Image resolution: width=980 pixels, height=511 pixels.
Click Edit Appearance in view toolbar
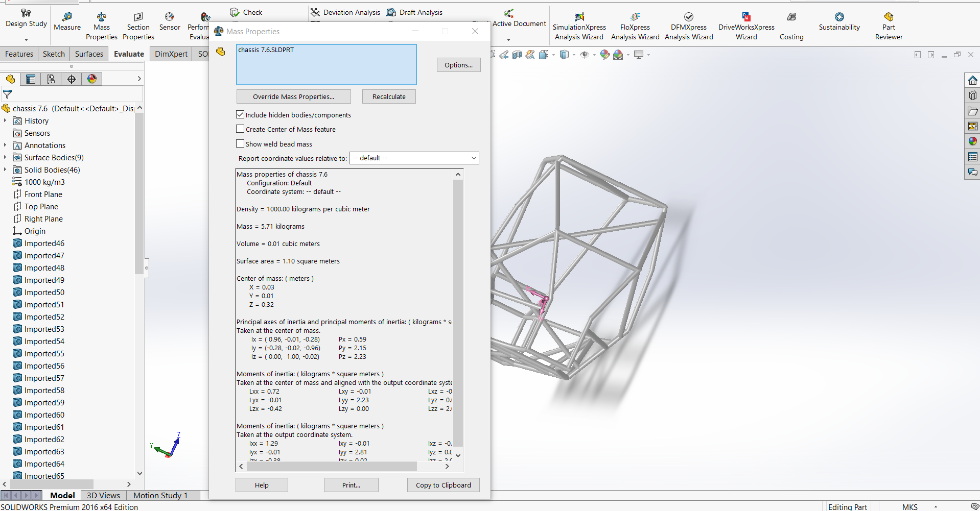[x=604, y=55]
